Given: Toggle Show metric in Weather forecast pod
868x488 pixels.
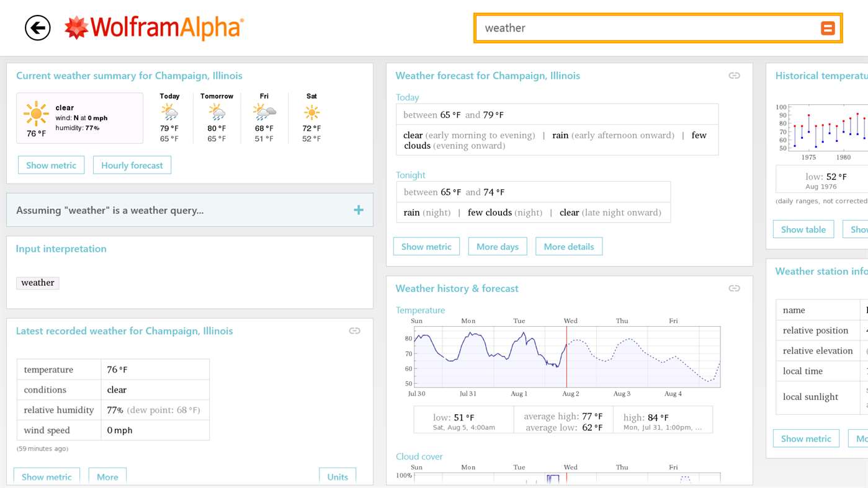Looking at the screenshot, I should pos(426,247).
